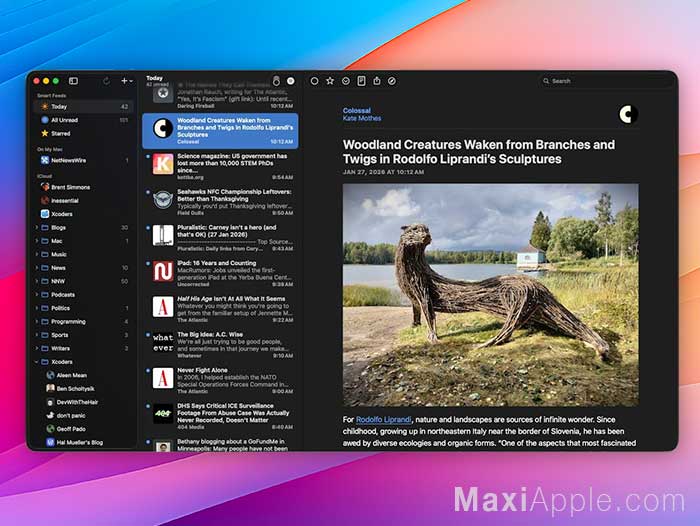The image size is (700, 526).
Task: Open article in browser with compass icon
Action: click(x=392, y=81)
